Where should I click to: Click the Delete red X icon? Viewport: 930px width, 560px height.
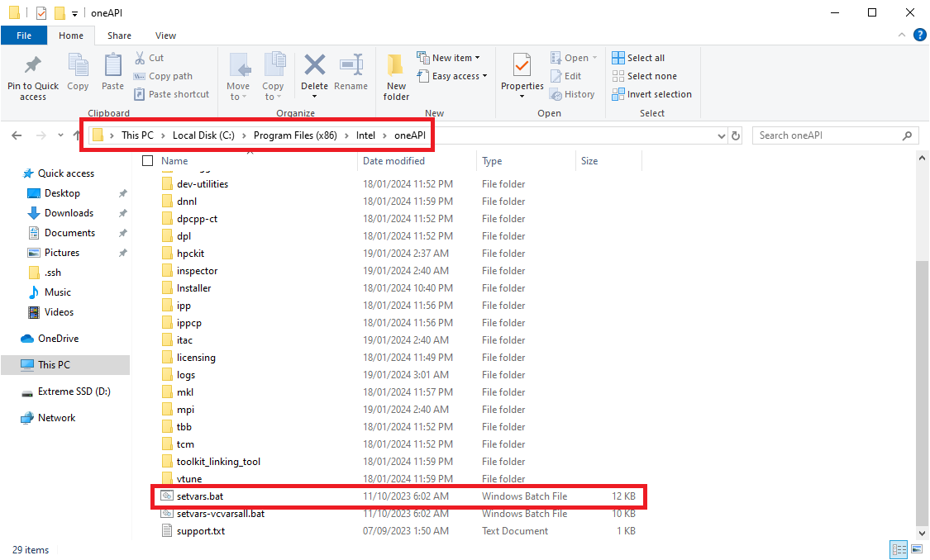pyautogui.click(x=314, y=64)
